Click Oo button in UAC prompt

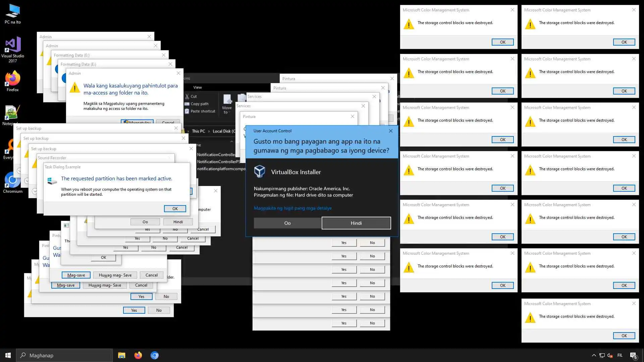pos(287,223)
